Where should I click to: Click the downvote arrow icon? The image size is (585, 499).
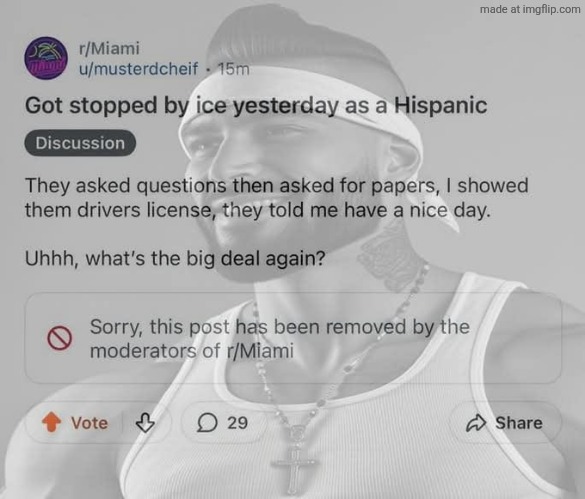tap(145, 422)
